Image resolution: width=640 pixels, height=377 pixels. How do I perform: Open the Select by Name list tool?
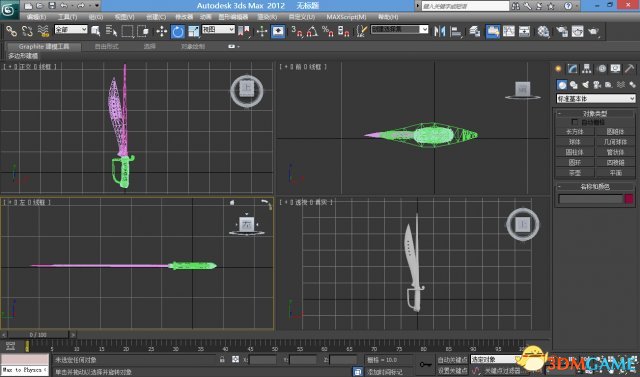coord(111,31)
